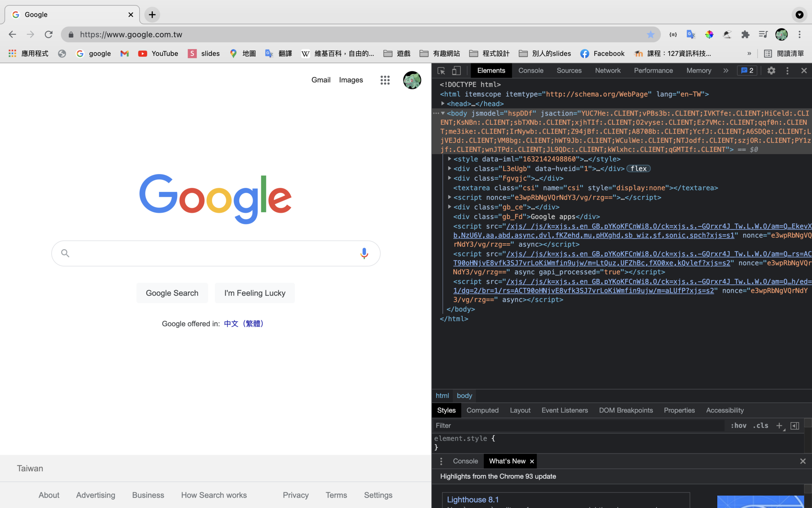The height and width of the screenshot is (508, 812).
Task: Toggle the device toolbar icon
Action: tap(456, 71)
